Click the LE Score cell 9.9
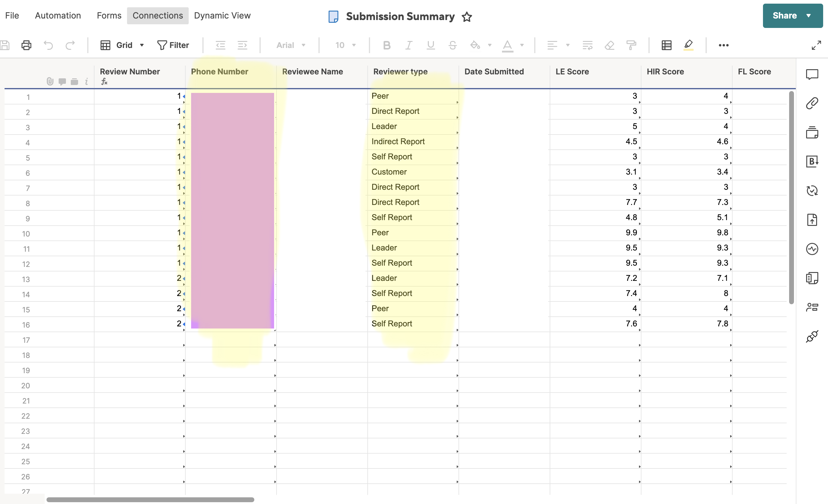 click(x=595, y=233)
